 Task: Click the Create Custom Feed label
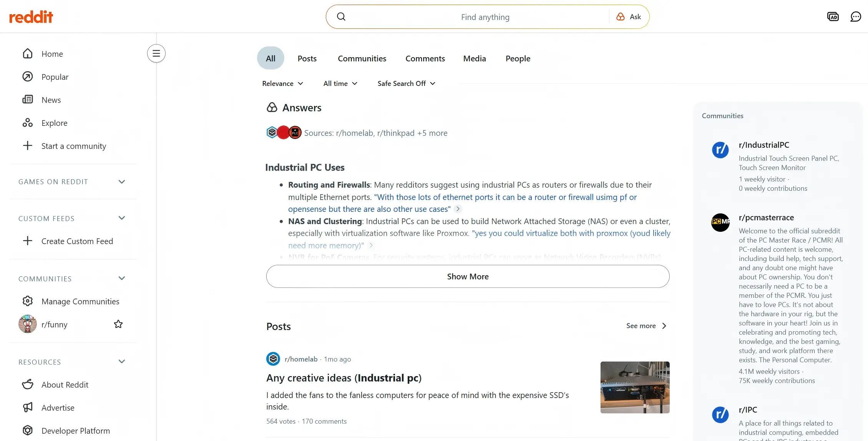click(77, 241)
